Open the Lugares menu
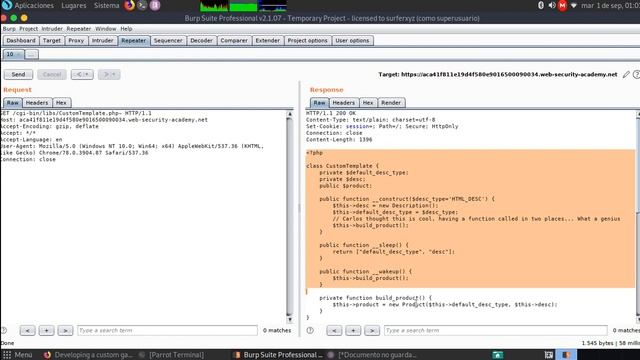Viewport: 640px width, 360px height. (x=74, y=5)
